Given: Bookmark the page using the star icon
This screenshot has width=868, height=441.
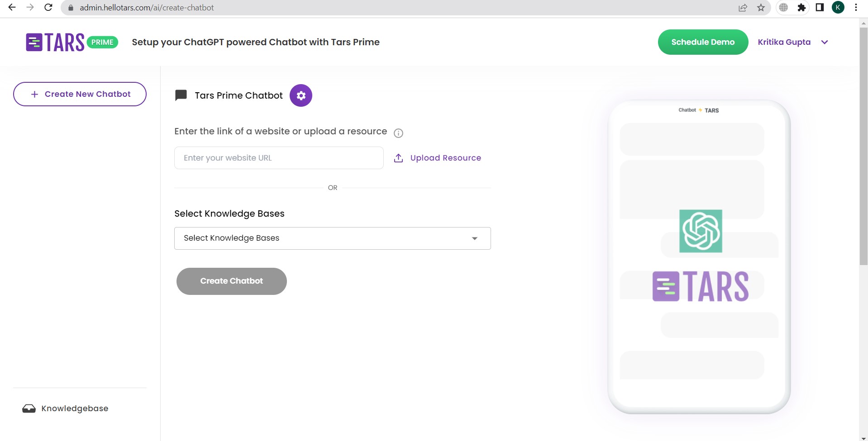Looking at the screenshot, I should 761,7.
